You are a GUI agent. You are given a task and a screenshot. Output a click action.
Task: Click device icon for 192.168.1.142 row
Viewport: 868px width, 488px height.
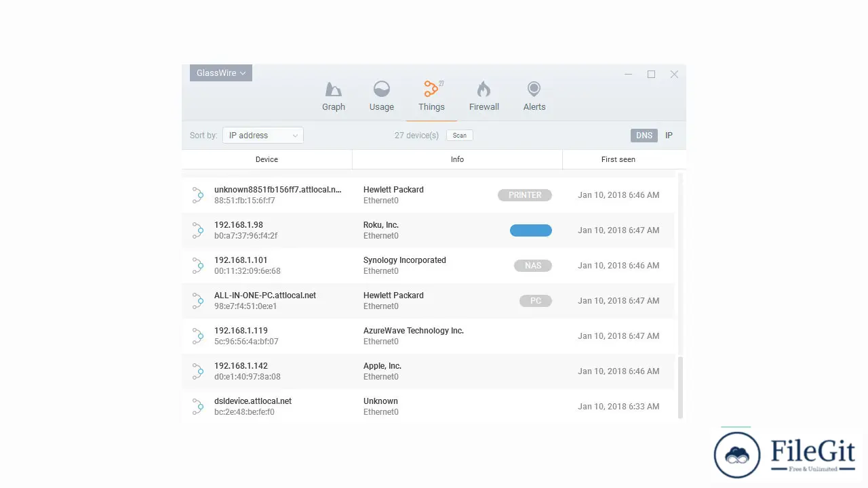(x=197, y=371)
